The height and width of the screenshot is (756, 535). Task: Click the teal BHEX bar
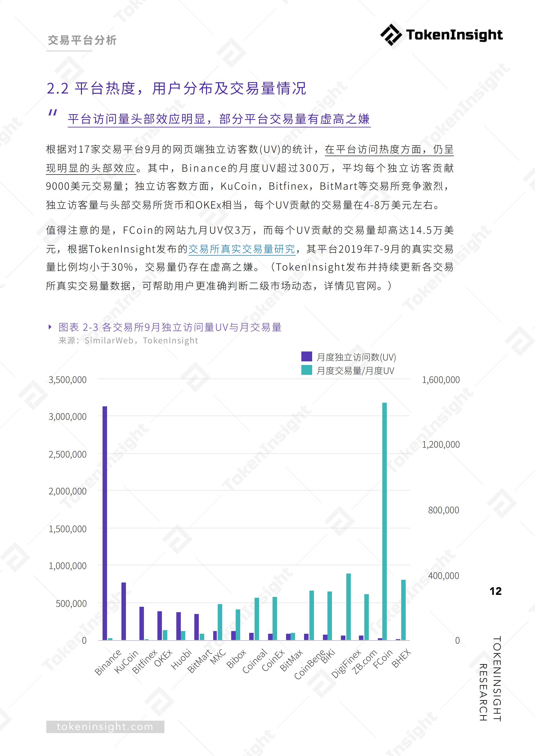403,610
